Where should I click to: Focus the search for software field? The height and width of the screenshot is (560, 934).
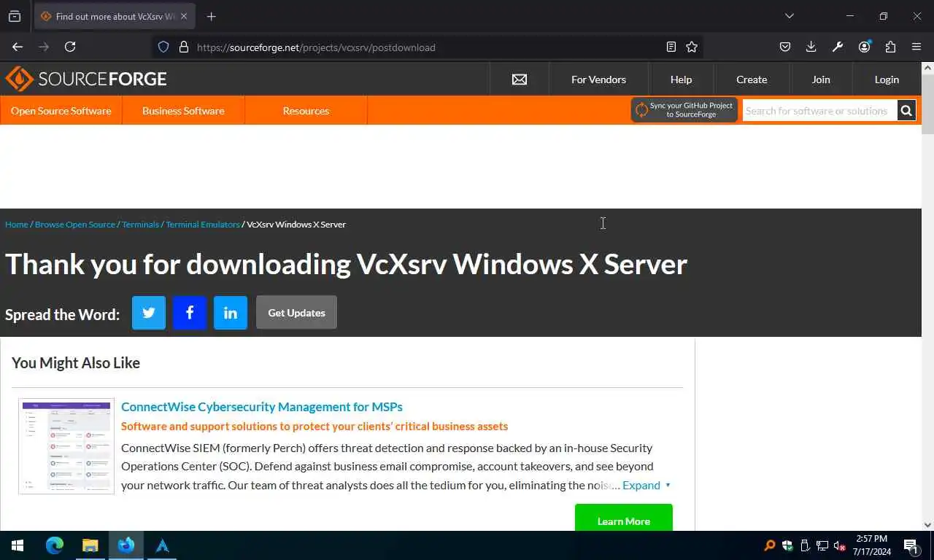point(819,111)
